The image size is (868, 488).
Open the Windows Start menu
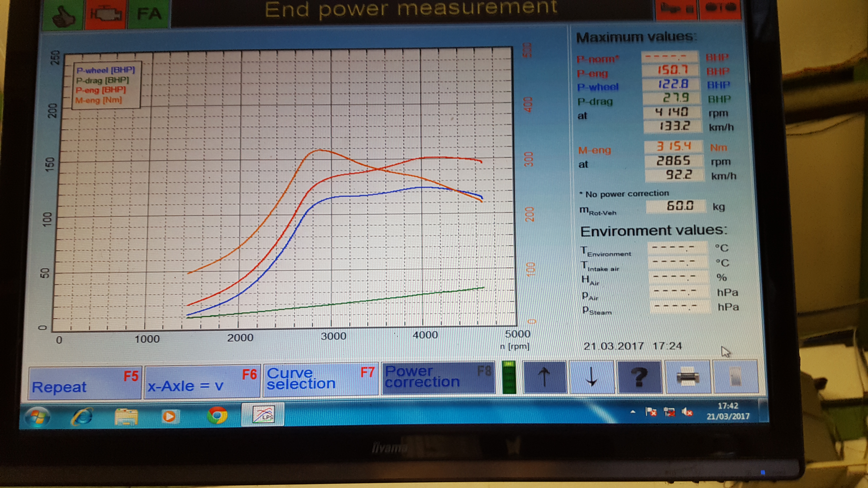37,418
